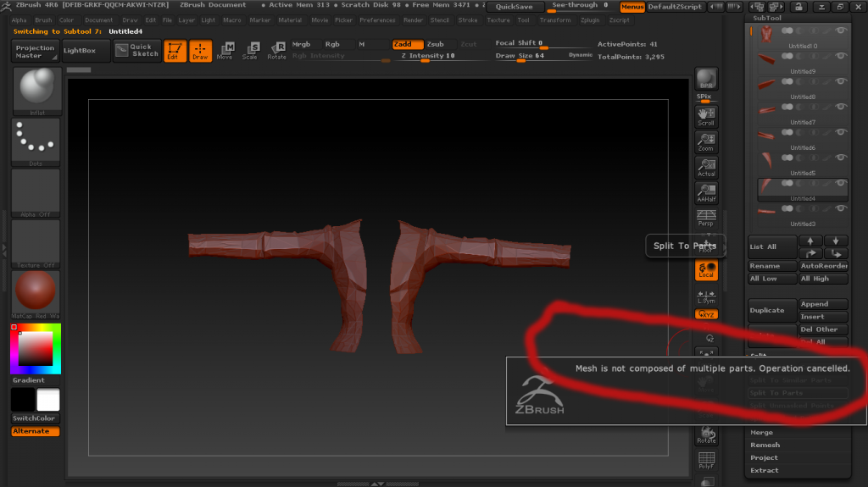Open the Document menu
The width and height of the screenshot is (868, 487).
tap(98, 20)
